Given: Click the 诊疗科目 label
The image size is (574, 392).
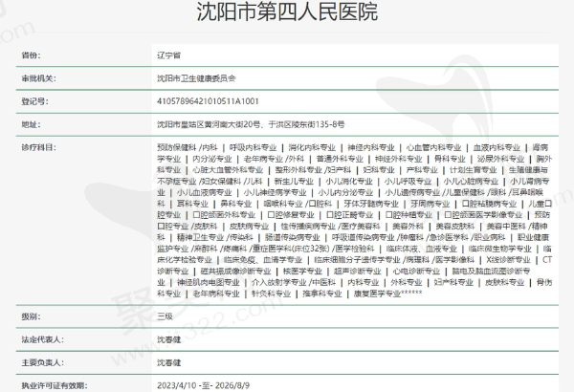Looking at the screenshot, I should [x=38, y=147].
